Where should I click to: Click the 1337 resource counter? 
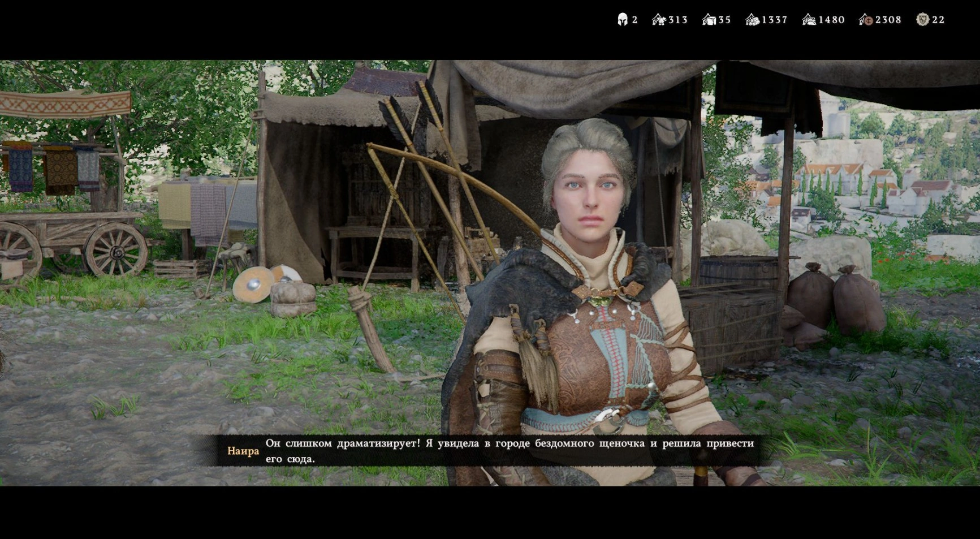point(775,20)
